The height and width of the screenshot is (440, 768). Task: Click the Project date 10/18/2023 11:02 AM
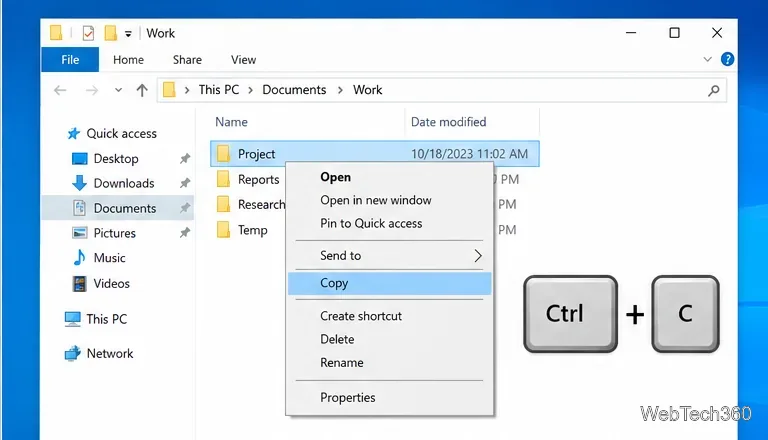coord(469,154)
